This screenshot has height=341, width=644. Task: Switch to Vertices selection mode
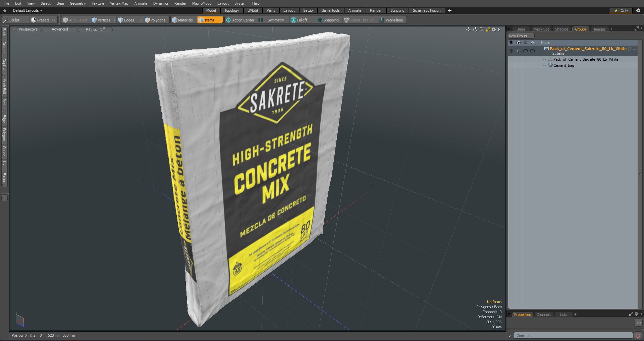click(x=103, y=20)
